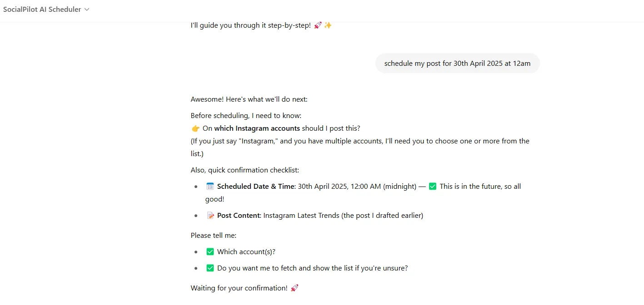Click the pointing finger emoji before Instagram accounts question
The width and height of the screenshot is (644, 305).
point(195,128)
